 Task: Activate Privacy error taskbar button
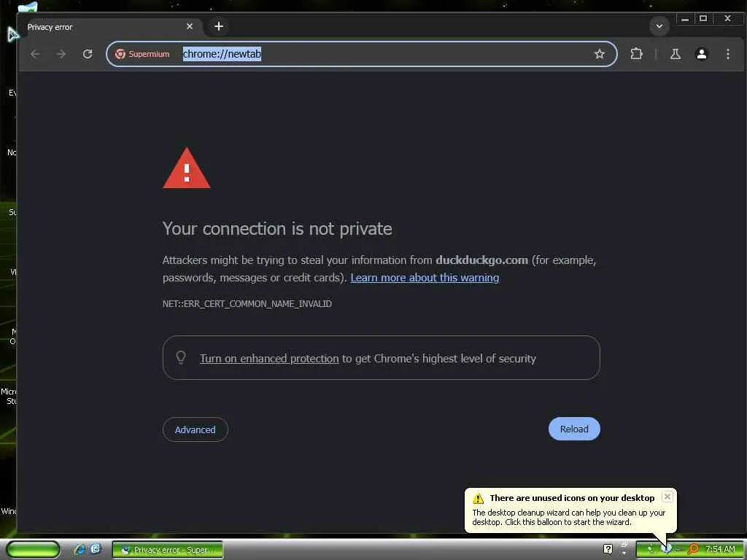(x=168, y=550)
